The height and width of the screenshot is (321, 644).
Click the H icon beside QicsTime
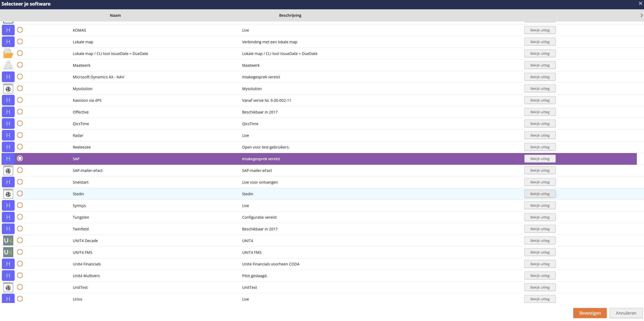coord(8,124)
